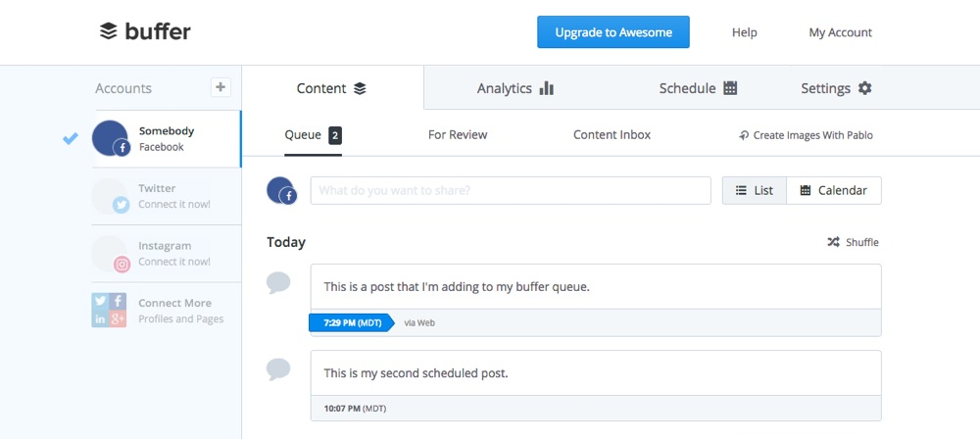This screenshot has height=439, width=980.
Task: Click the Connect More social networks icon
Action: pos(109,311)
